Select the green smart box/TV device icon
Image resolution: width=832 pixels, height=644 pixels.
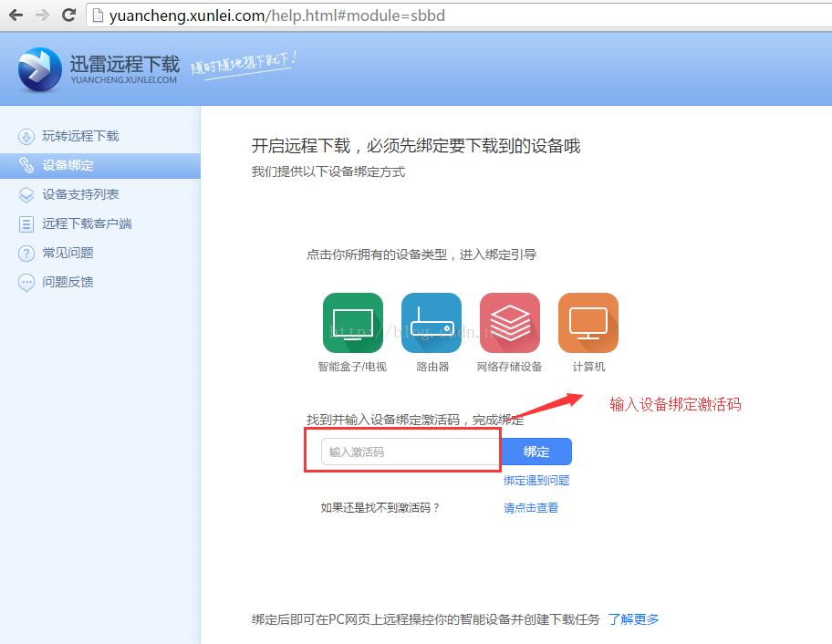[353, 323]
